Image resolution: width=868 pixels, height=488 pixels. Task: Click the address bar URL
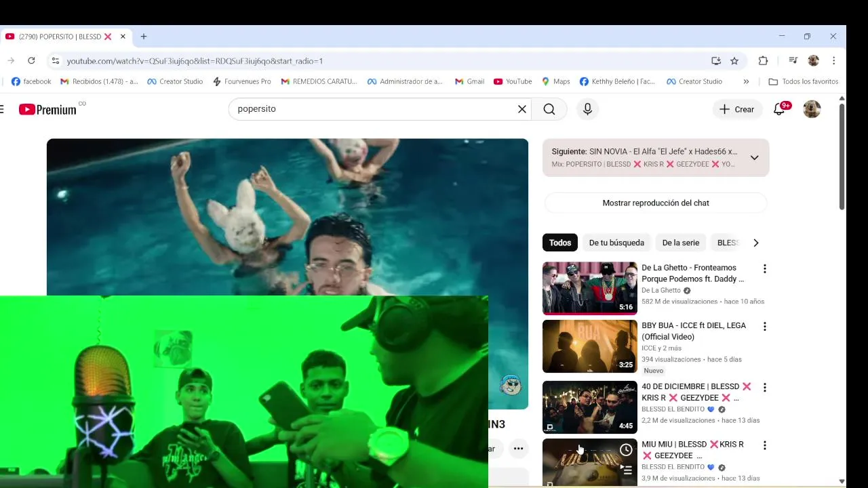click(x=195, y=61)
